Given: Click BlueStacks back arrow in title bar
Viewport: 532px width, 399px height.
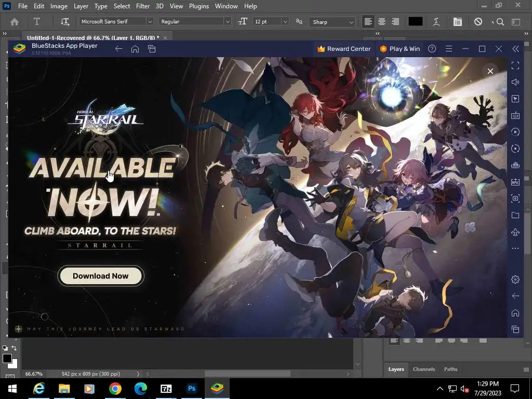Looking at the screenshot, I should point(118,49).
